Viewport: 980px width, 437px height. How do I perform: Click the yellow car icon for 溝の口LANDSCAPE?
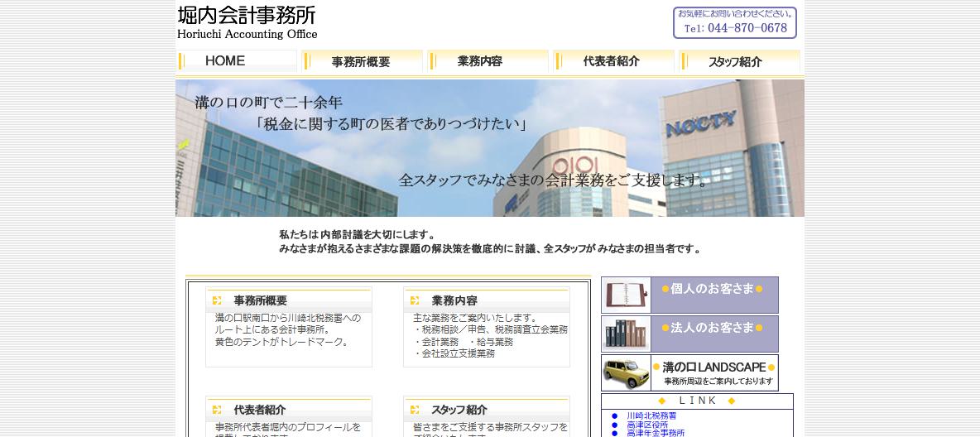[627, 373]
